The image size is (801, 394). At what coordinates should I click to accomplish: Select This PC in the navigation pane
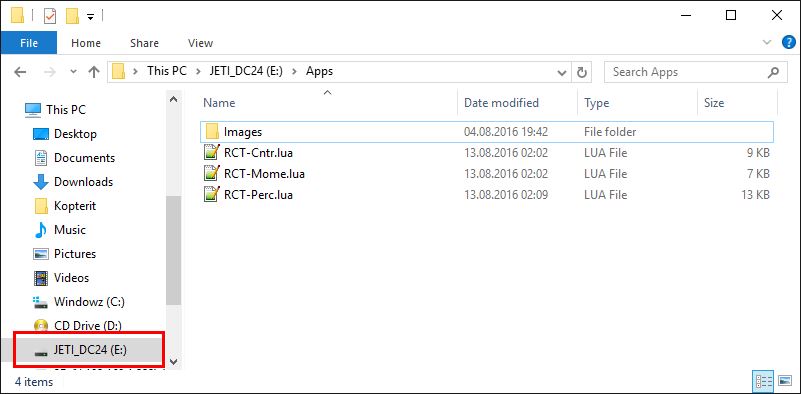(65, 109)
